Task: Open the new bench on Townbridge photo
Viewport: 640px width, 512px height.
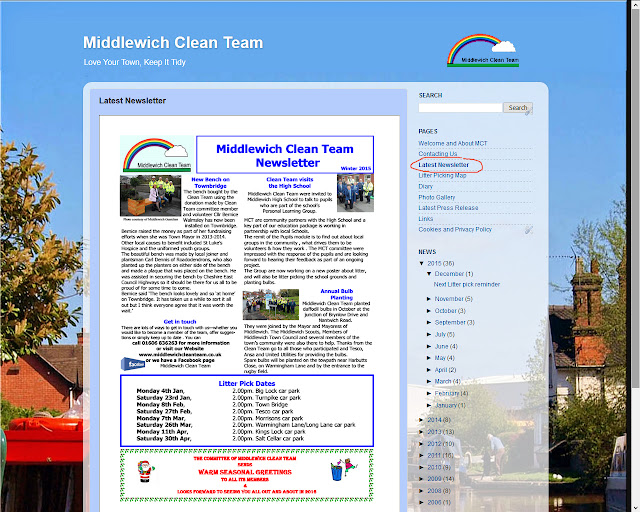Action: (151, 196)
